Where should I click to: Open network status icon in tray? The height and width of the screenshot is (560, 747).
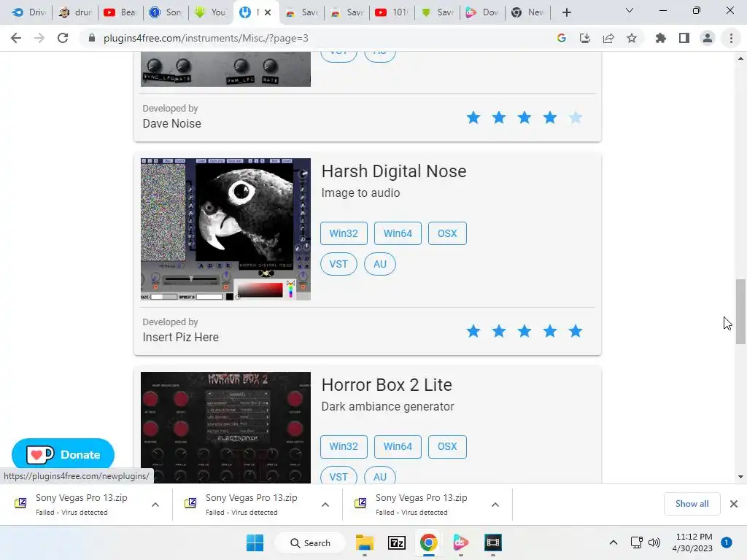point(636,542)
